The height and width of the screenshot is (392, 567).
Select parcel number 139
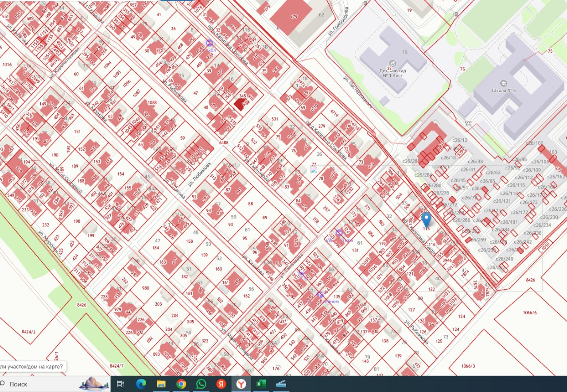(398, 356)
